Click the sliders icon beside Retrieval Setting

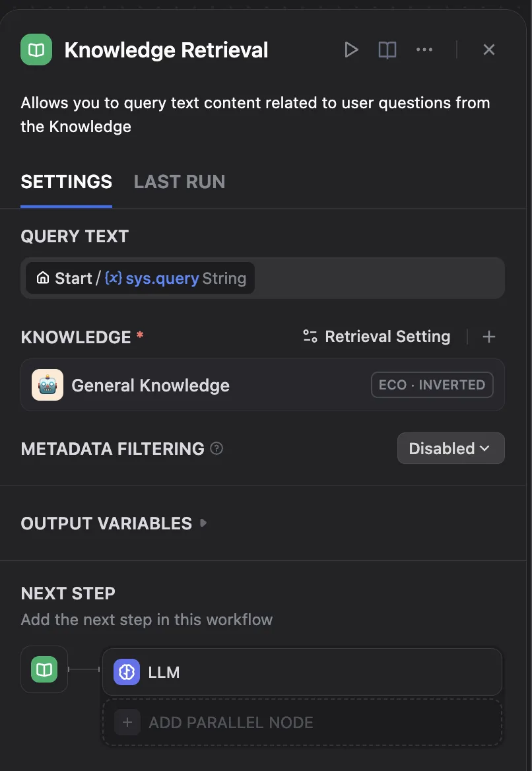310,337
